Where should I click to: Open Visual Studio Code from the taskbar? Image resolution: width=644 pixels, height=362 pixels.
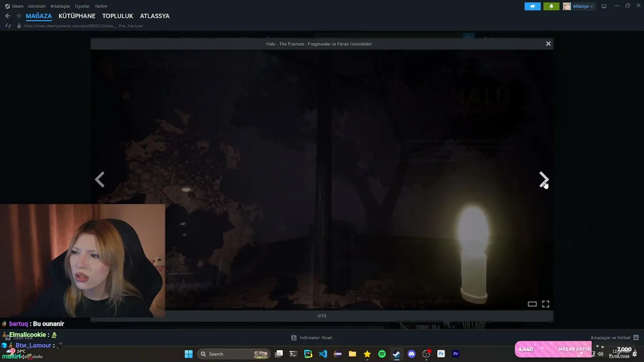(x=323, y=354)
